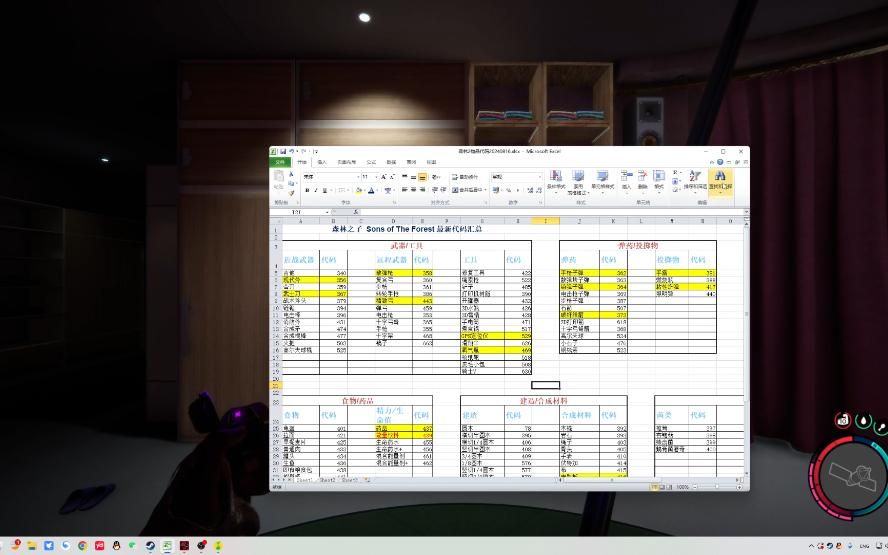Select column I header in the spreadsheet

(545, 221)
